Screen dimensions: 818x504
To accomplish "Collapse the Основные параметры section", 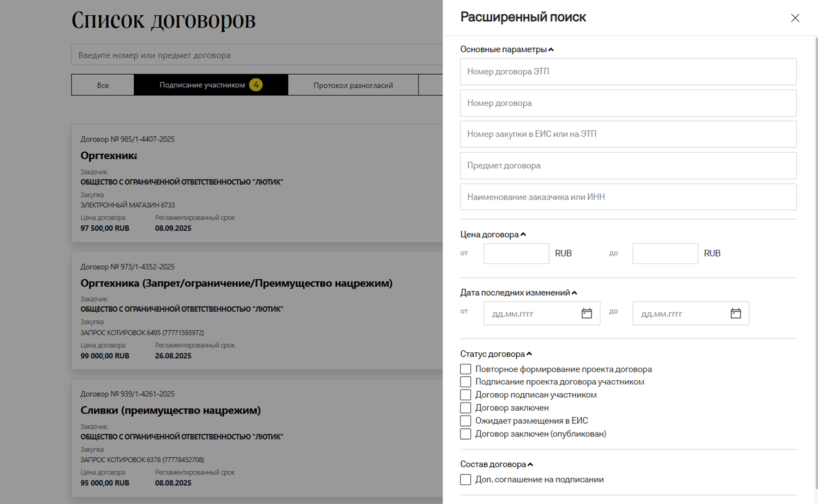I will [x=551, y=50].
